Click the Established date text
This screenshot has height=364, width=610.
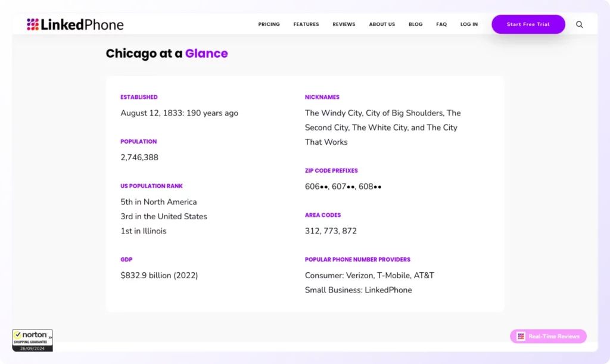pyautogui.click(x=179, y=113)
